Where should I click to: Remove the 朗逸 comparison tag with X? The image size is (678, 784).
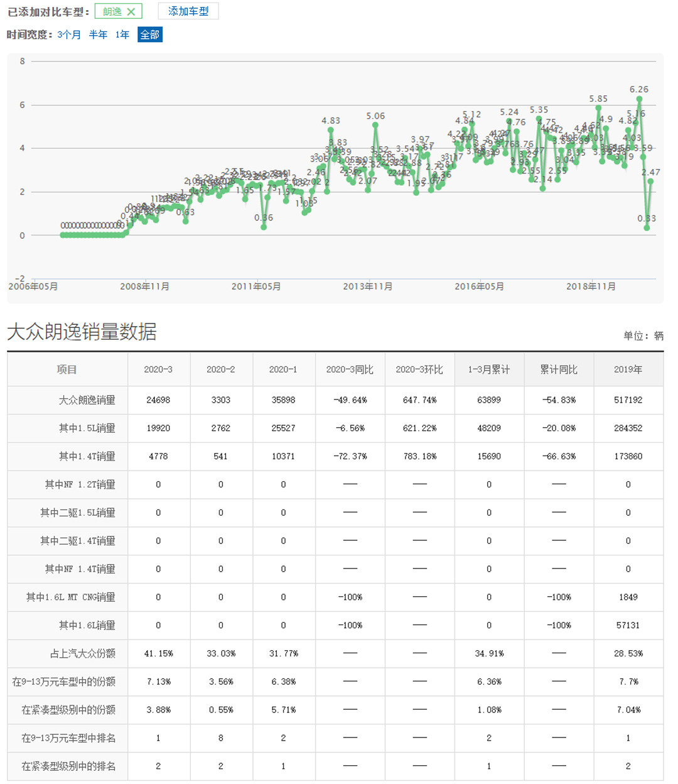(x=131, y=12)
